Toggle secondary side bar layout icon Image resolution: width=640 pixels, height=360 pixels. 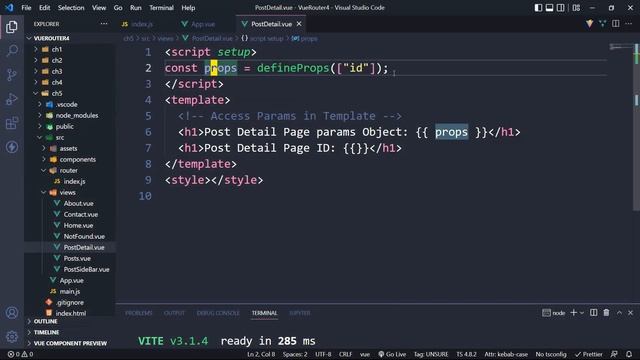pos(561,7)
